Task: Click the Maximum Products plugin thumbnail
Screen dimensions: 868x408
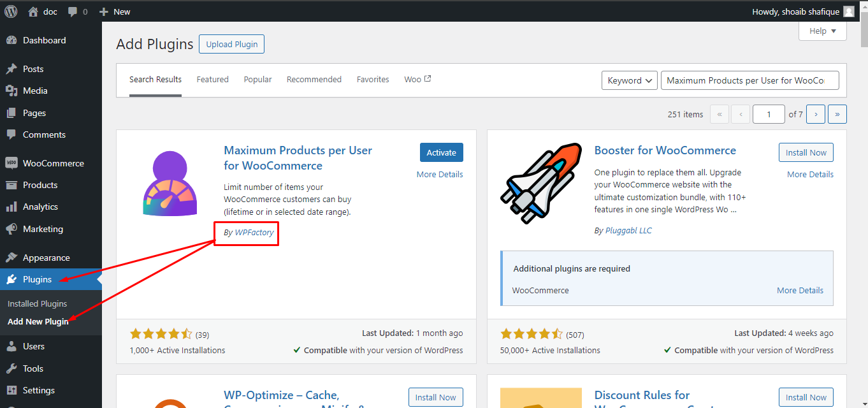Action: (x=170, y=185)
